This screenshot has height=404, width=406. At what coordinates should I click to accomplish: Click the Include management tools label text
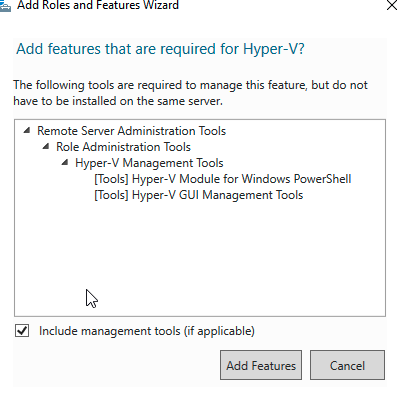(147, 331)
